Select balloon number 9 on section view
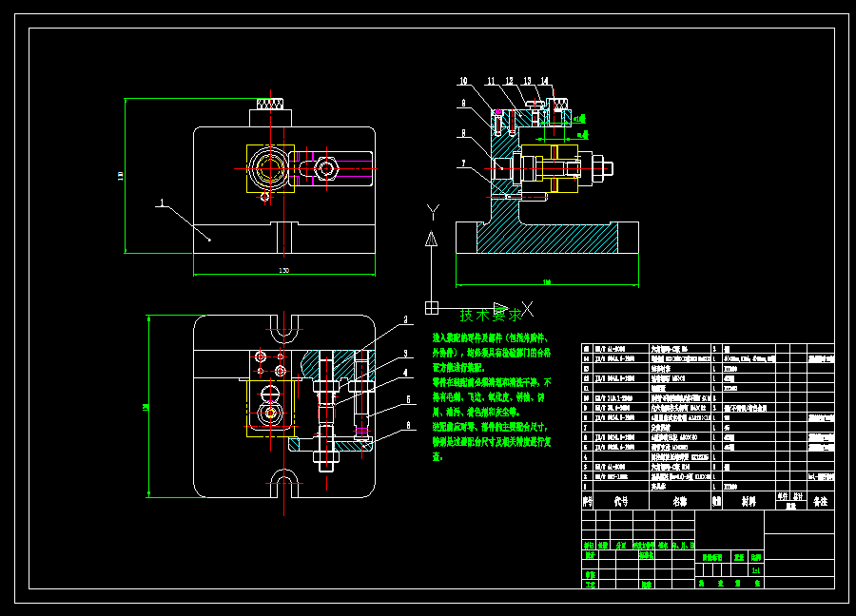The height and width of the screenshot is (616, 856). click(x=463, y=103)
